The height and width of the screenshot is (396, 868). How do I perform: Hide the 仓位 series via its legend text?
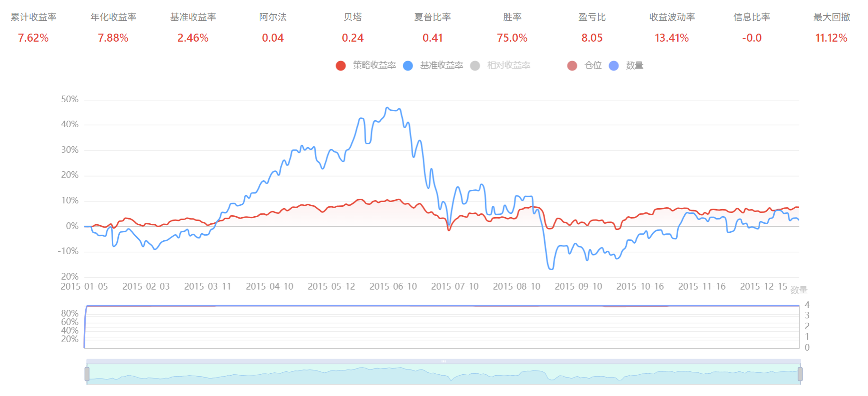click(x=593, y=65)
